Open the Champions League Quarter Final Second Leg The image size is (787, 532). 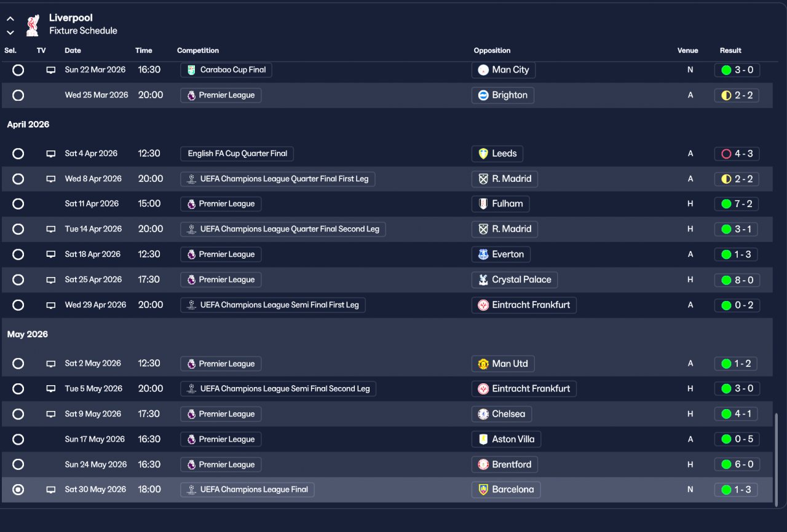click(x=283, y=229)
